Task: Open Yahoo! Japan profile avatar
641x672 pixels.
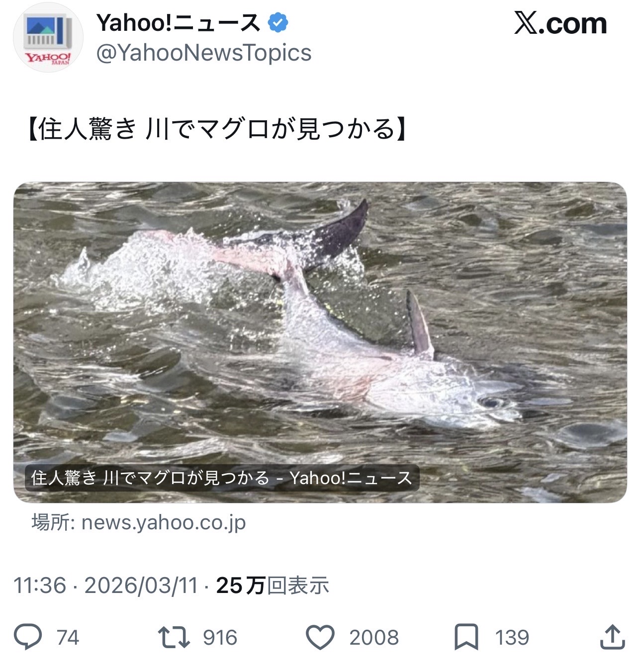Action: [48, 38]
